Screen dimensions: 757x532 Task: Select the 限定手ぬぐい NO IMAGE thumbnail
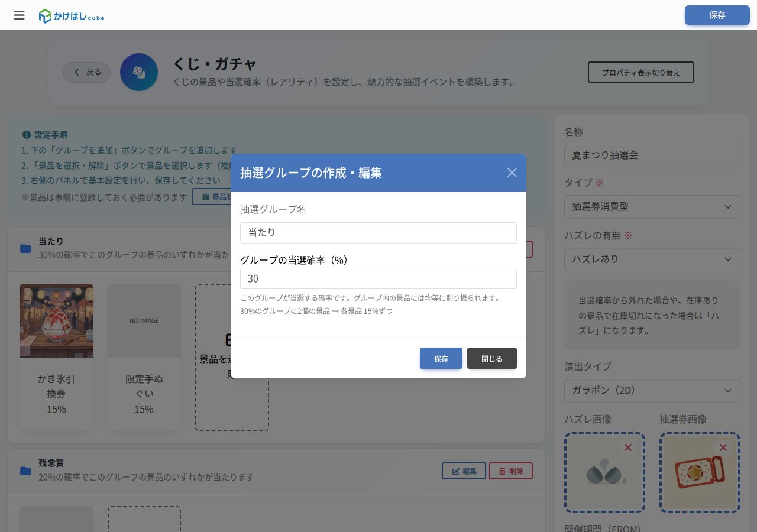pos(144,321)
